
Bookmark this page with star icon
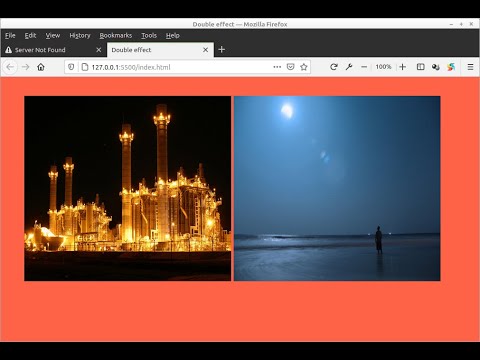pyautogui.click(x=304, y=67)
